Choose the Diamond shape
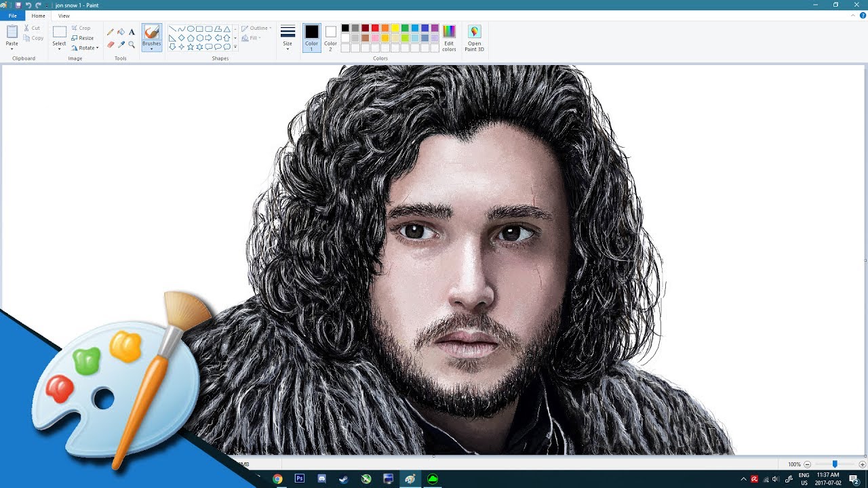868x488 pixels. [x=181, y=38]
